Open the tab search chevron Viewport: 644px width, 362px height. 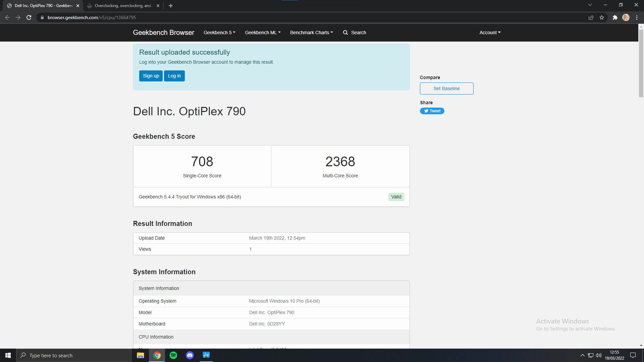pyautogui.click(x=590, y=5)
